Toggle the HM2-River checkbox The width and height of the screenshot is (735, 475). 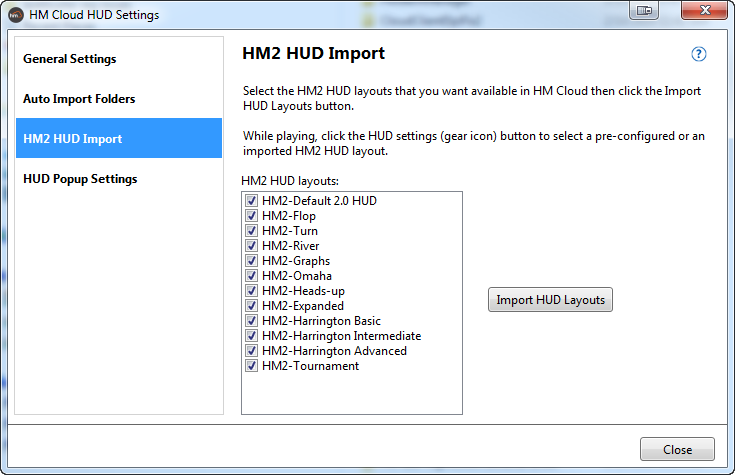pos(251,246)
